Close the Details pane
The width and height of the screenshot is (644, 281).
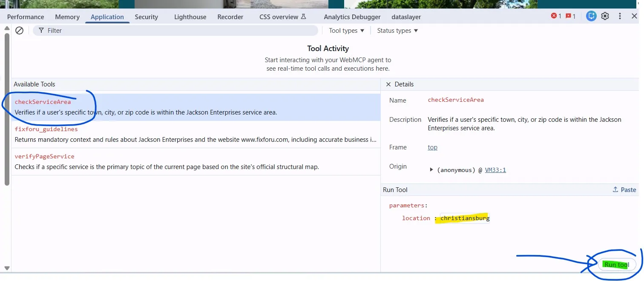point(388,84)
